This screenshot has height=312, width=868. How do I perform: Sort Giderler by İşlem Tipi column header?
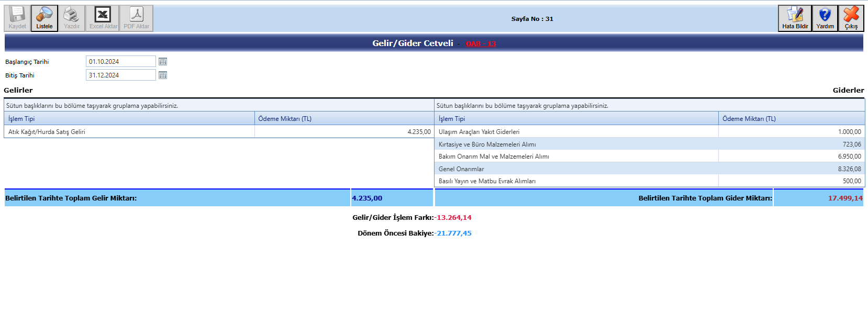click(452, 119)
